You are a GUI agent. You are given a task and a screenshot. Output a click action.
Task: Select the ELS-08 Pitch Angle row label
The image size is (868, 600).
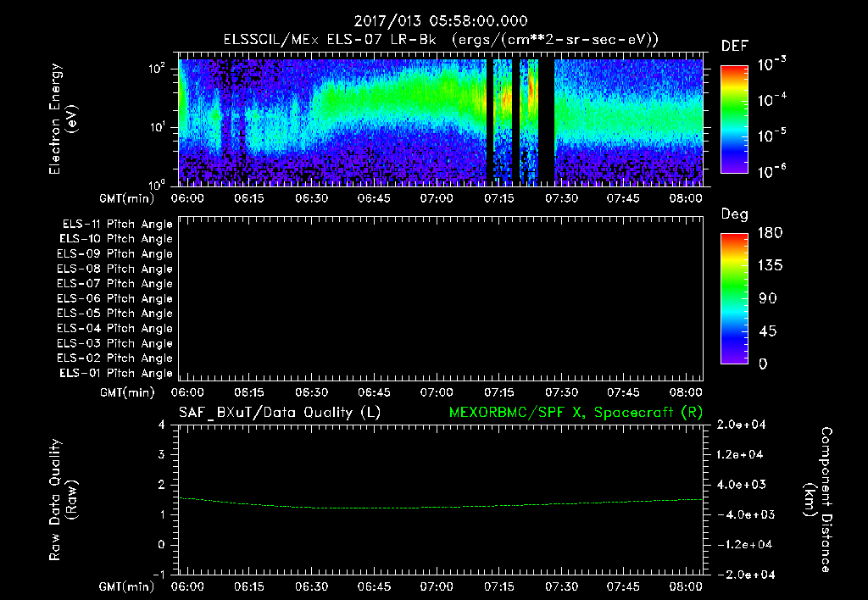(x=115, y=269)
